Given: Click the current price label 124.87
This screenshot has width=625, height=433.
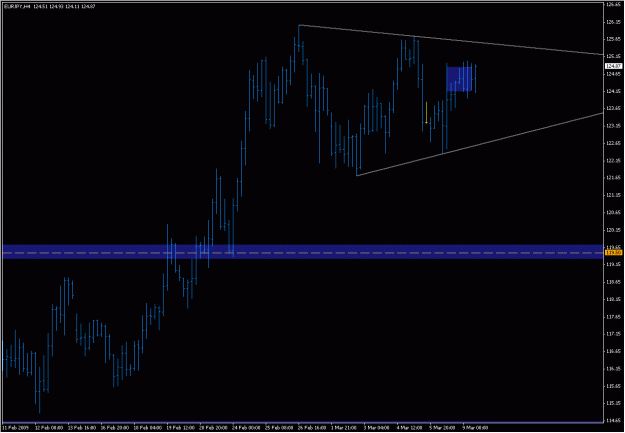Looking at the screenshot, I should (x=611, y=66).
